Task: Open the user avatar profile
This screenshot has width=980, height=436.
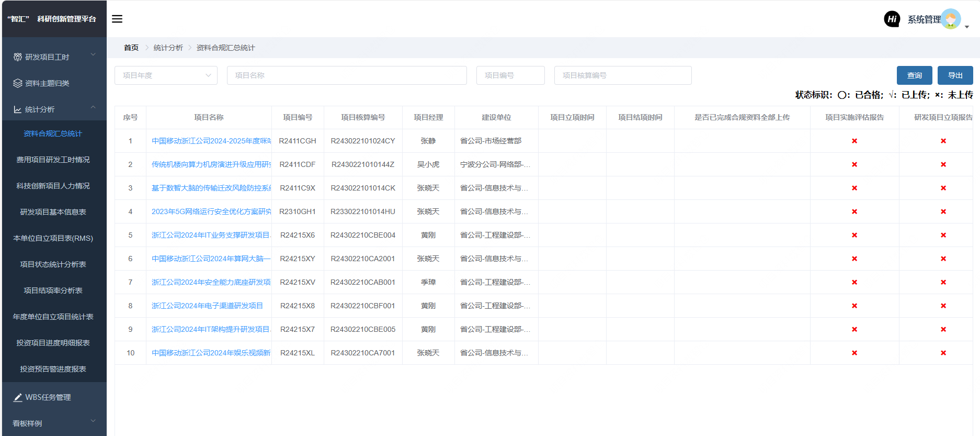Action: click(951, 19)
